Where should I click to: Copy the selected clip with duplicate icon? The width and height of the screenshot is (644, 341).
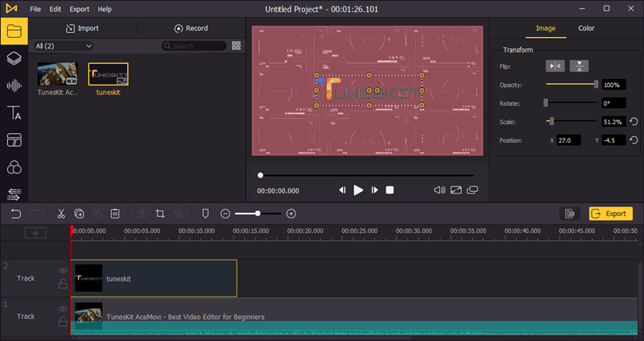click(x=79, y=214)
